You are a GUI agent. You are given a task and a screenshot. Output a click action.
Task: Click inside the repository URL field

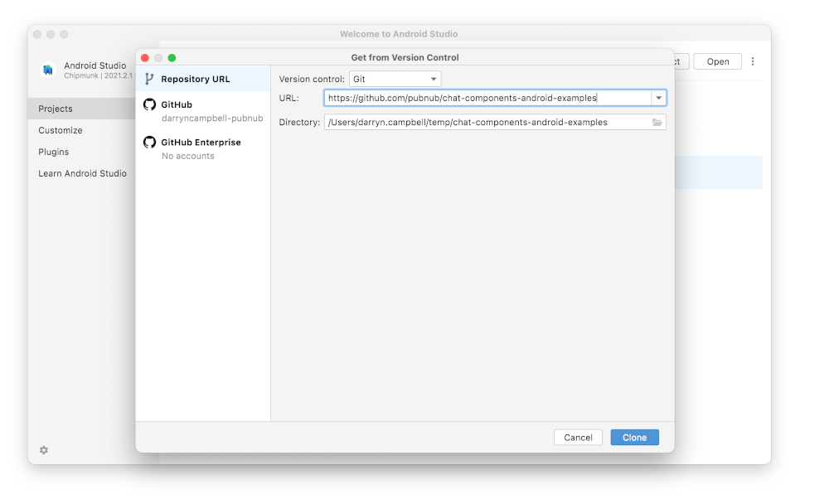coord(489,98)
